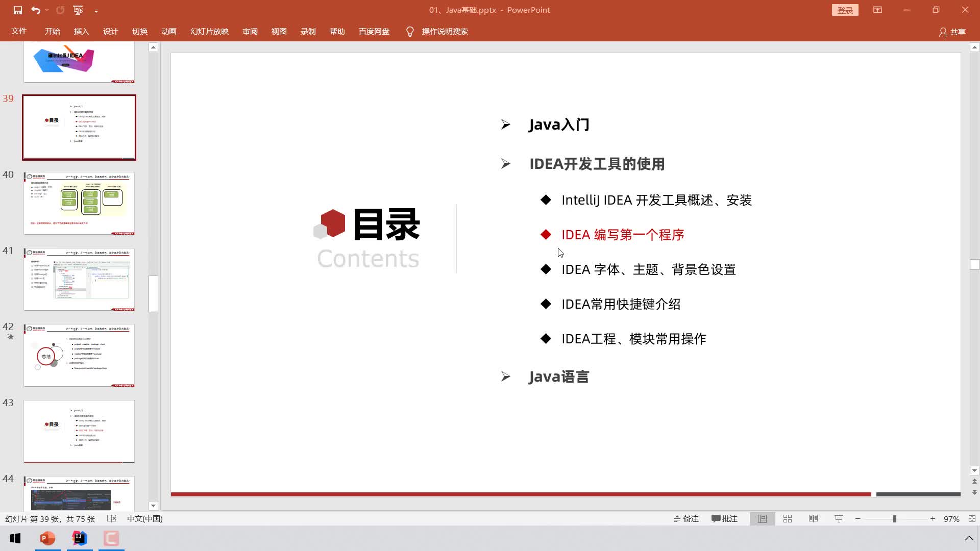980x551 pixels.
Task: Click 操作说明搜索 search field
Action: [445, 32]
